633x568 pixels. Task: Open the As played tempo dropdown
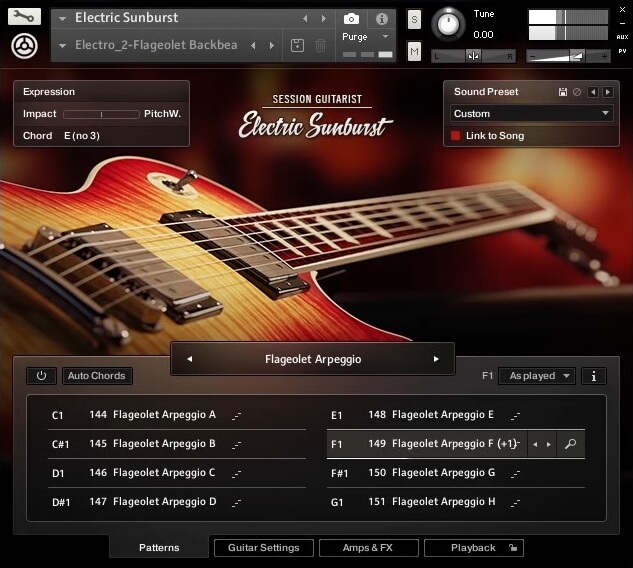[537, 376]
